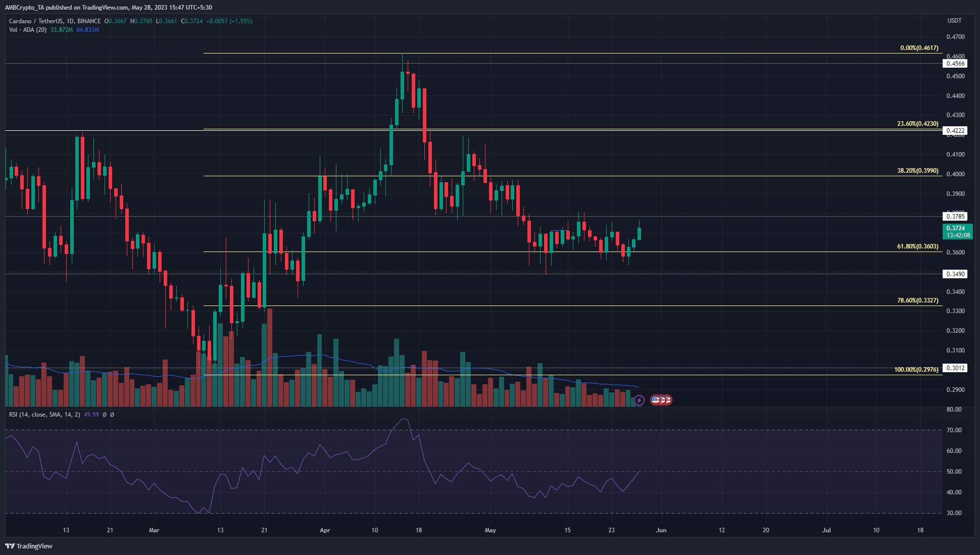Click the current price tag 0.3724
The image size is (980, 555).
[958, 231]
